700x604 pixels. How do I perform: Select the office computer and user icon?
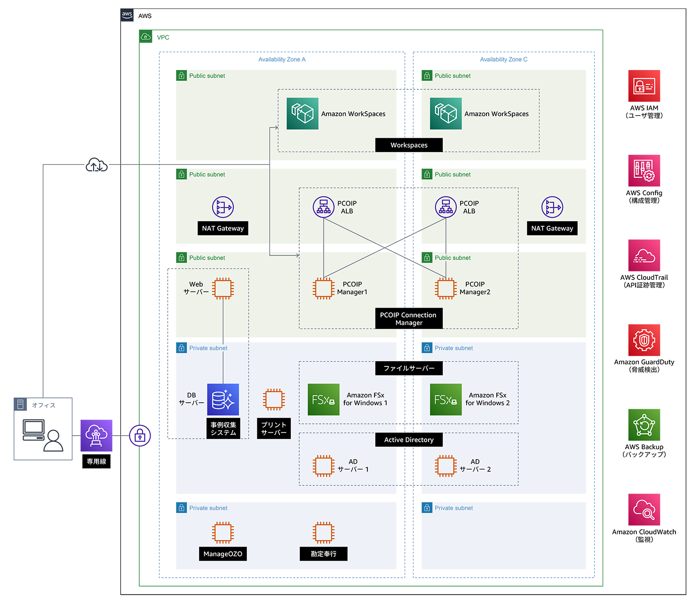43,435
